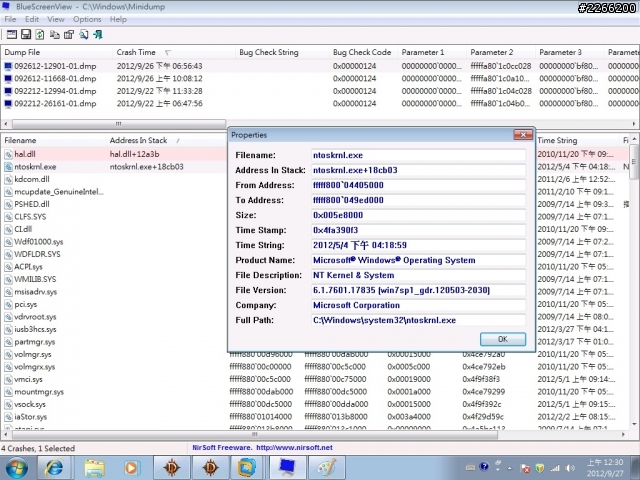Open Paint from the taskbar

coord(327,468)
